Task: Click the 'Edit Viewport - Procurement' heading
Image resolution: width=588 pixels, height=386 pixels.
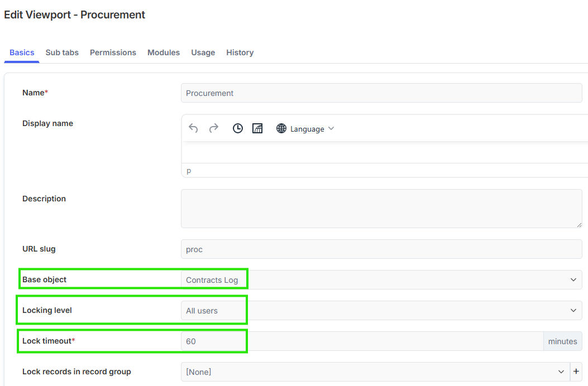Action: pyautogui.click(x=74, y=15)
